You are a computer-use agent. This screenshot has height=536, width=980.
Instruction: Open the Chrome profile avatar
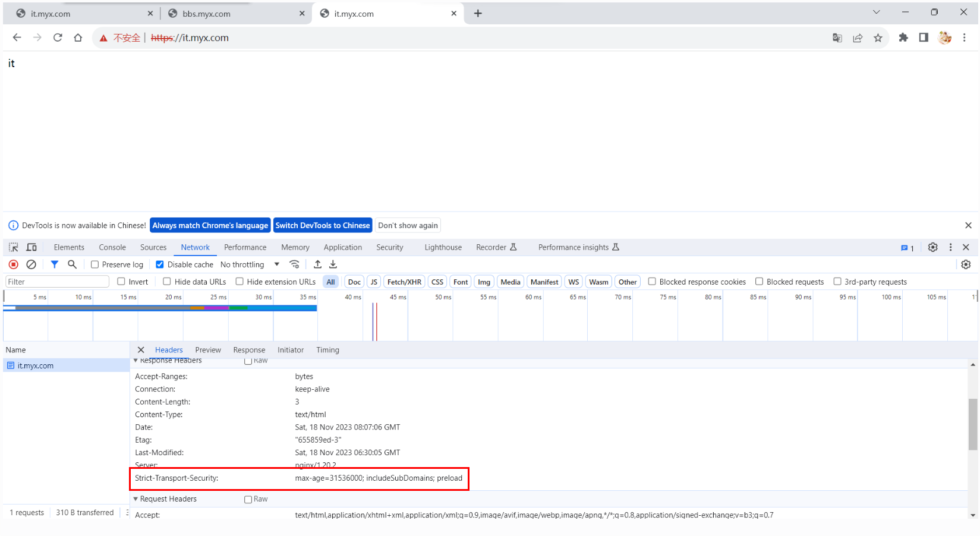[944, 37]
